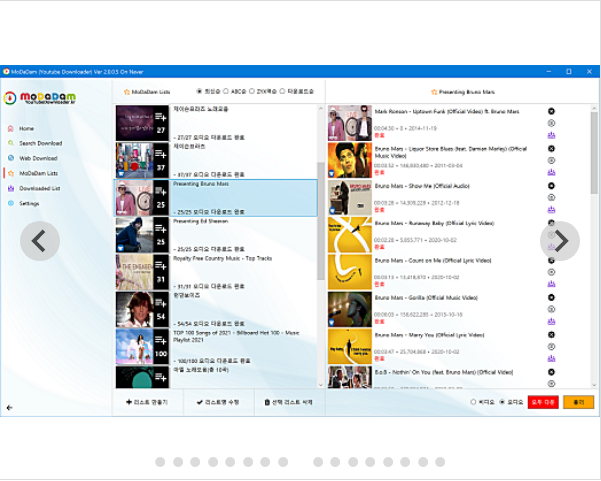The image size is (601, 481).
Task: Click the gray circle icon on Uptown Funk
Action: (551, 123)
